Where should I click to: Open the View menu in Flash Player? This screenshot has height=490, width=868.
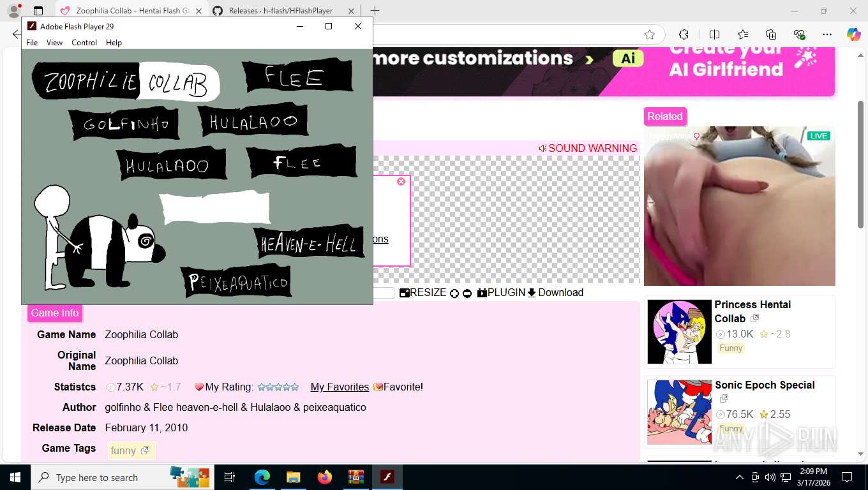tap(54, 43)
